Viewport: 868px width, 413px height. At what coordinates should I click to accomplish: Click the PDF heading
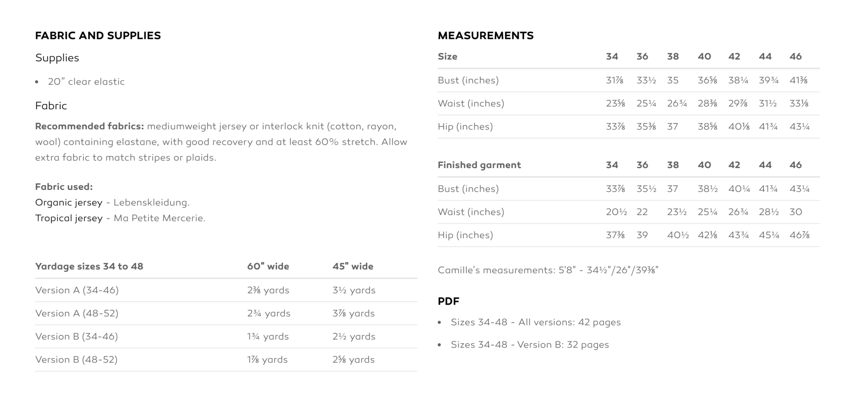point(448,301)
